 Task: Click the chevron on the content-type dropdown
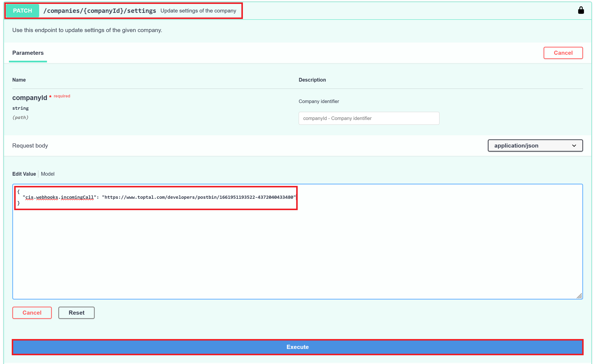coord(574,145)
